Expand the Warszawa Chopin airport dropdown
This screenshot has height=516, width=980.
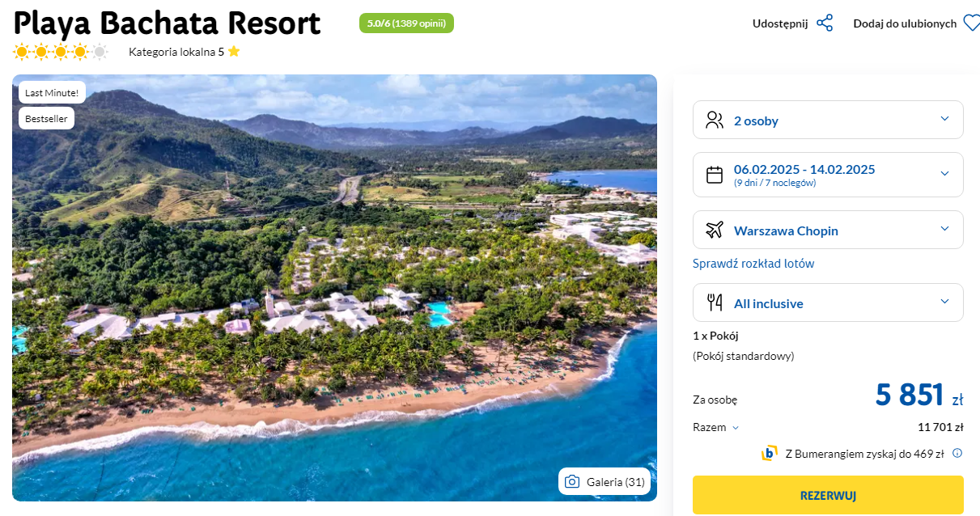coord(944,230)
